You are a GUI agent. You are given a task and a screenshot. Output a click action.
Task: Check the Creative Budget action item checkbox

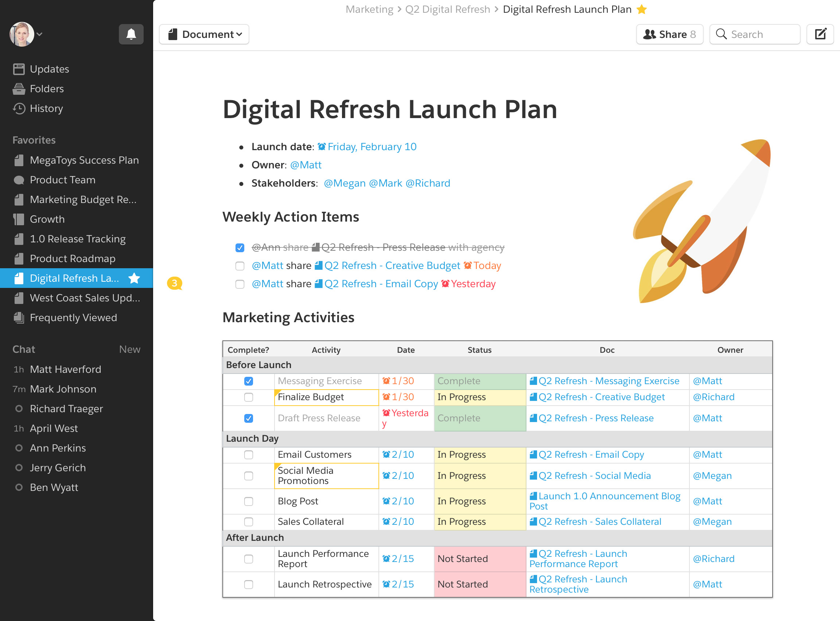tap(240, 266)
